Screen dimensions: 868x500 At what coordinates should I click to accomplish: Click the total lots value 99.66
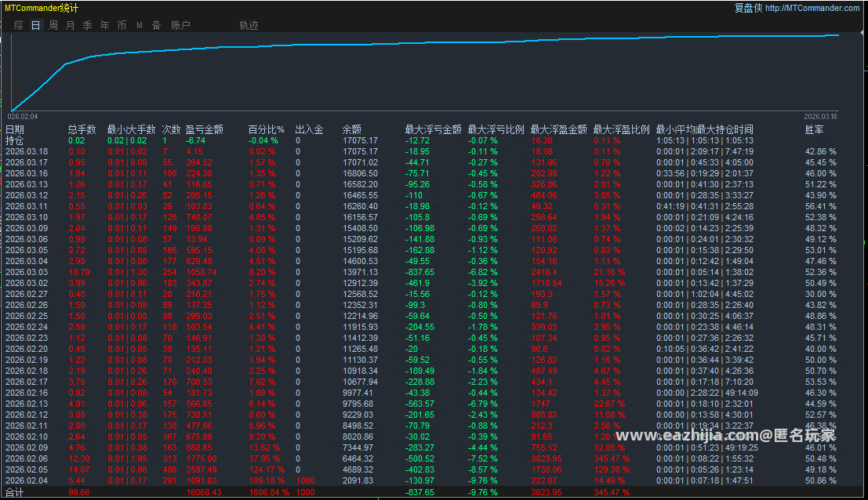pyautogui.click(x=79, y=492)
